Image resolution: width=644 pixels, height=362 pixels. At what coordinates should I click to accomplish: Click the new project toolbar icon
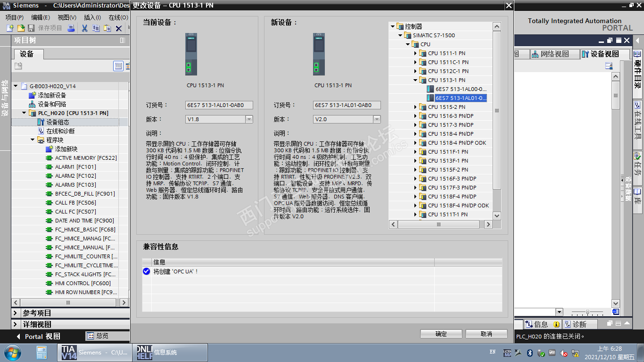pyautogui.click(x=9, y=28)
